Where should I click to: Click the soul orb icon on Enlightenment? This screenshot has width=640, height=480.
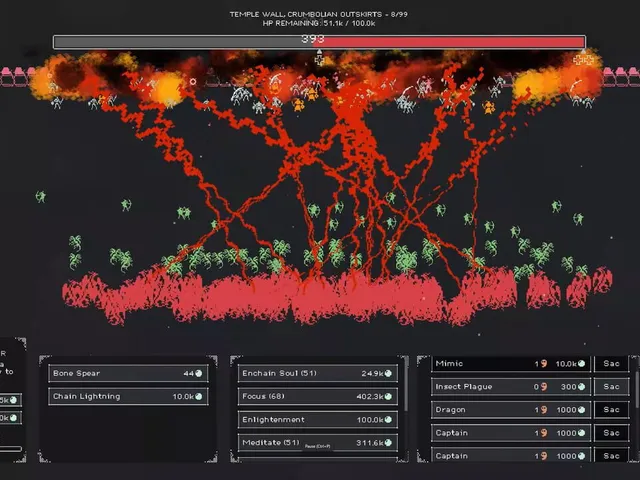coord(388,420)
